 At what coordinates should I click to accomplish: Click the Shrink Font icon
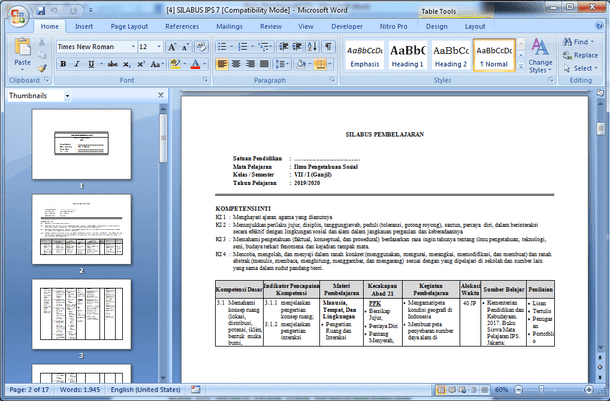click(x=185, y=47)
